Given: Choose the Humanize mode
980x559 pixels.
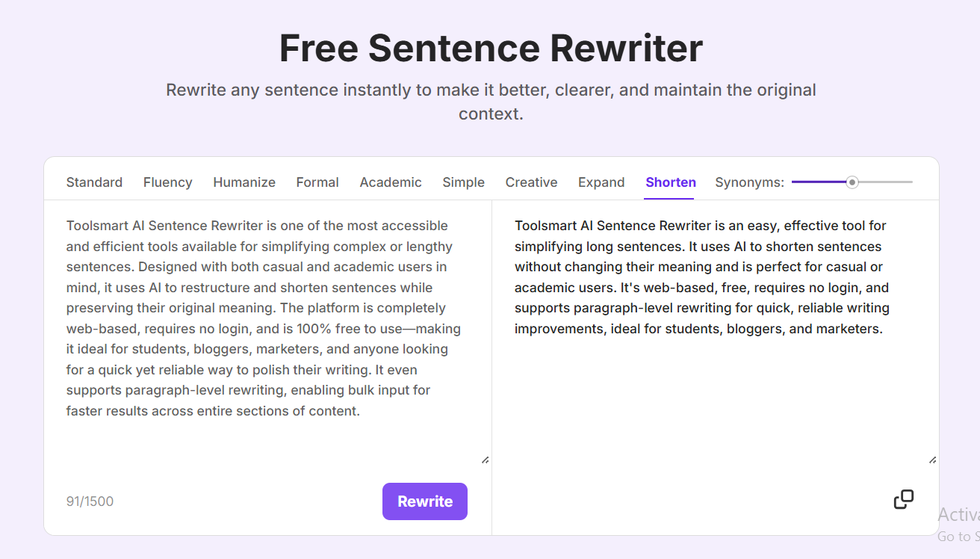Looking at the screenshot, I should point(244,182).
